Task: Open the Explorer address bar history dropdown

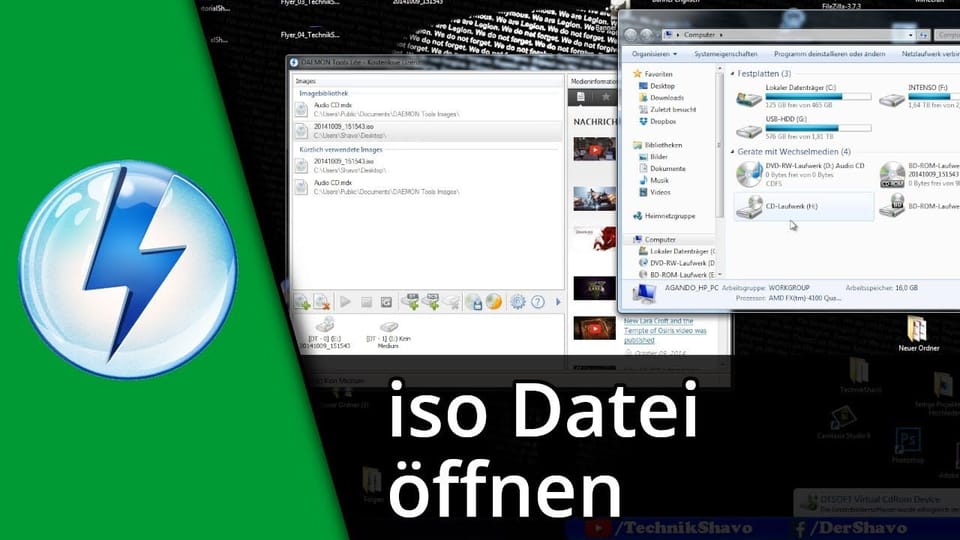Action: point(910,35)
